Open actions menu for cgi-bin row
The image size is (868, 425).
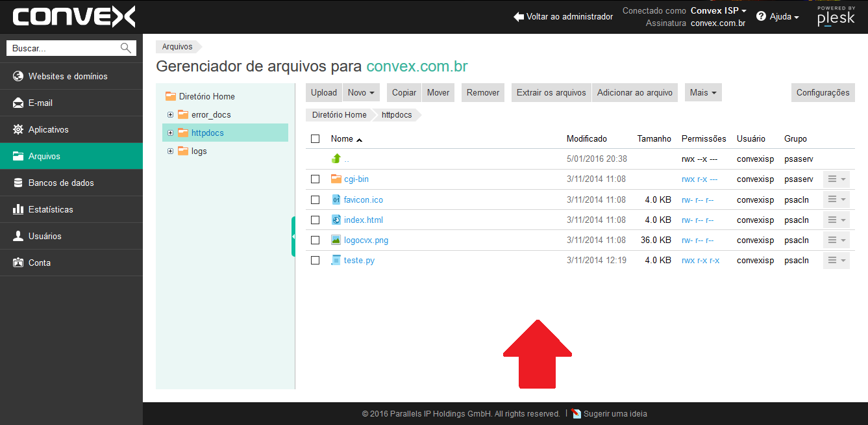(836, 179)
